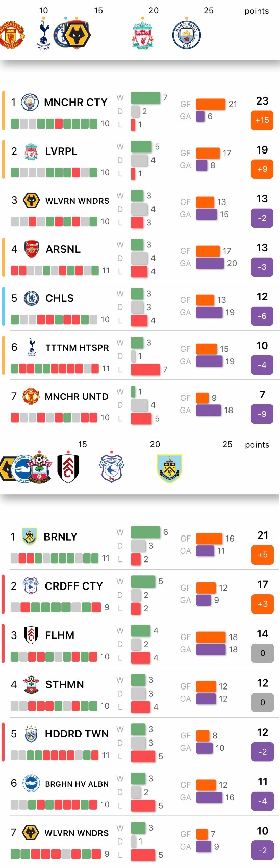Tap the Liverpool crest on points axis
This screenshot has height=868, width=280.
pos(143,35)
